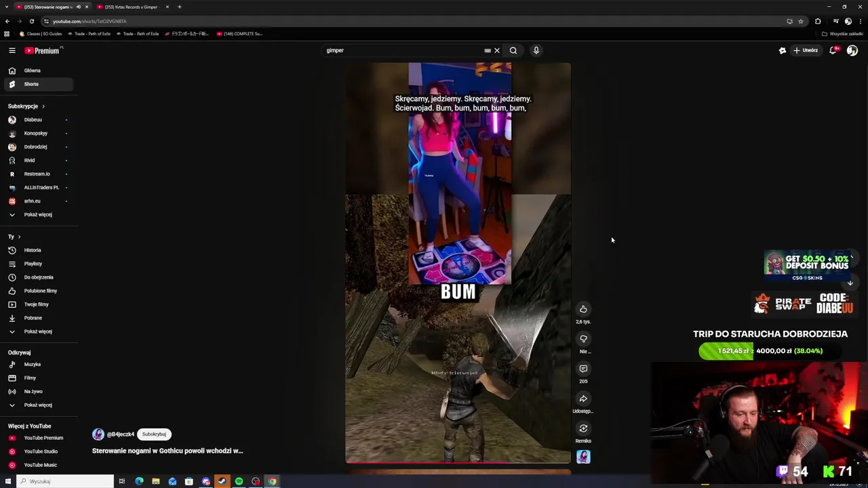The height and width of the screenshot is (488, 868).
Task: Open a new browser tab
Action: (x=179, y=7)
